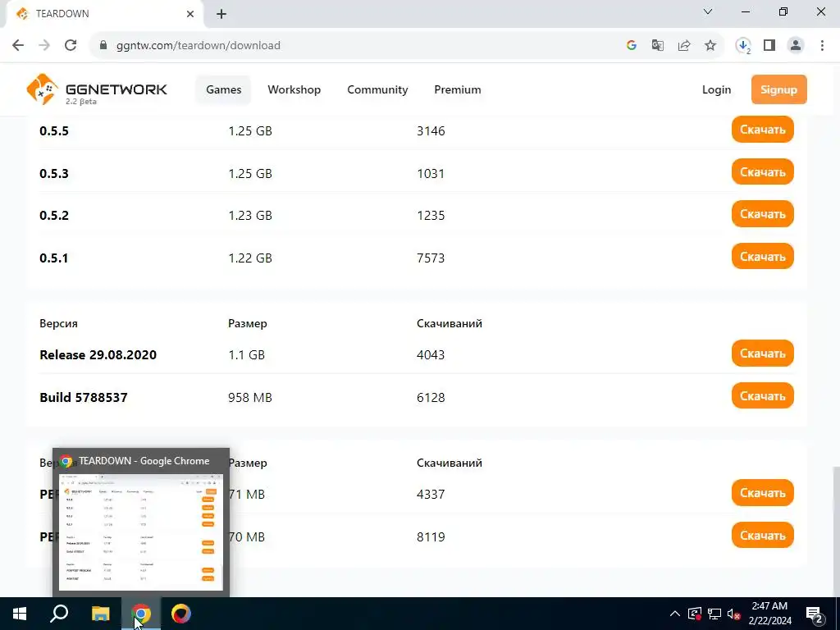
Task: Open the Workshop menu
Action: (x=294, y=89)
